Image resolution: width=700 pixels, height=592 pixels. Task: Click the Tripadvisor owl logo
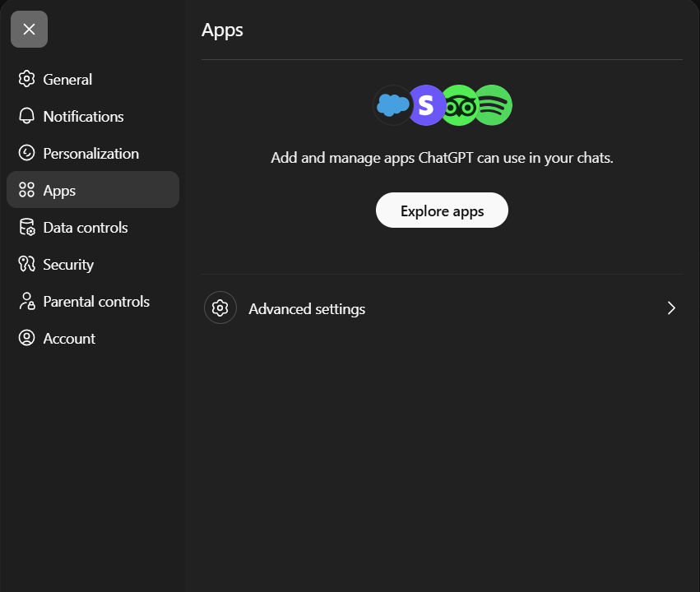pyautogui.click(x=459, y=105)
